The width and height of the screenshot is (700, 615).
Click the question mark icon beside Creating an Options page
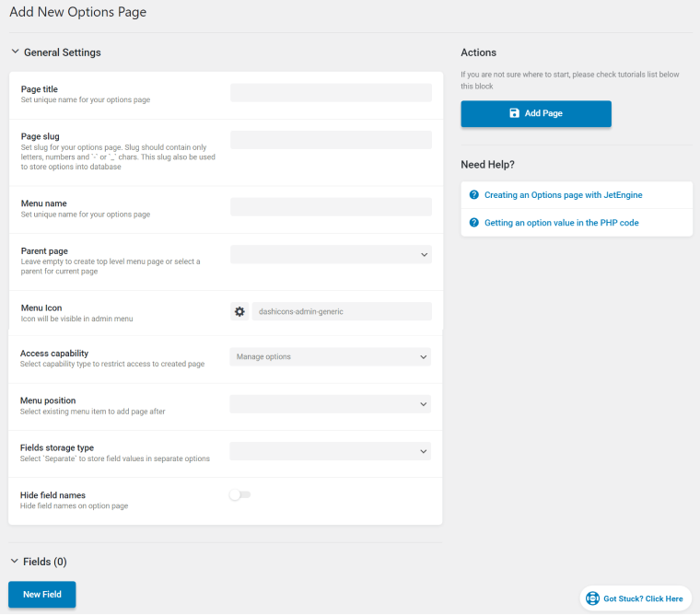(x=473, y=194)
